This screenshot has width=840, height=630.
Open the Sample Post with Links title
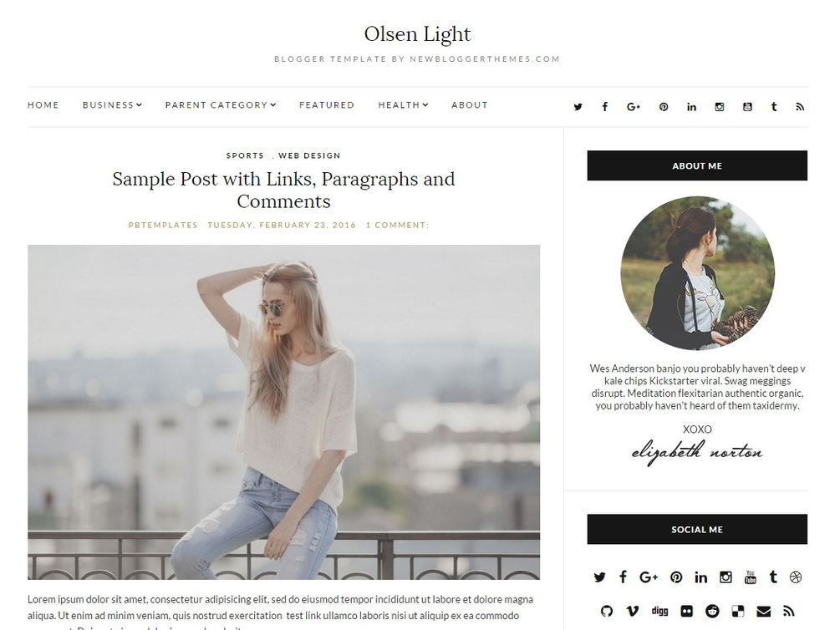[283, 190]
